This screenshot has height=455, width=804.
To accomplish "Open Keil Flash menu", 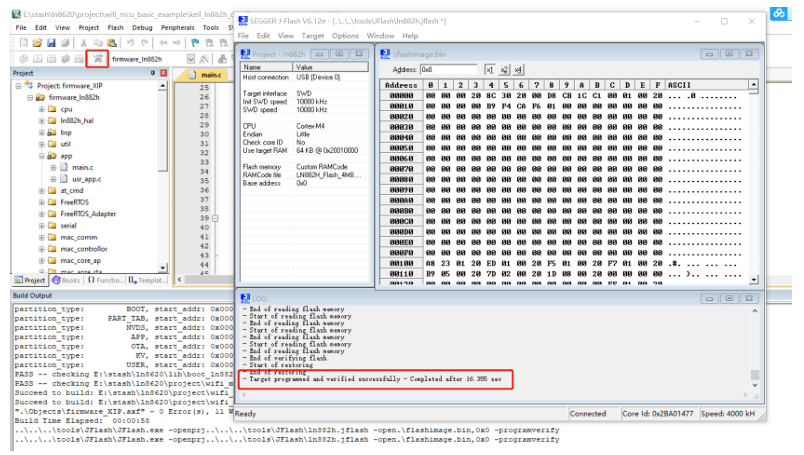I will pyautogui.click(x=115, y=28).
